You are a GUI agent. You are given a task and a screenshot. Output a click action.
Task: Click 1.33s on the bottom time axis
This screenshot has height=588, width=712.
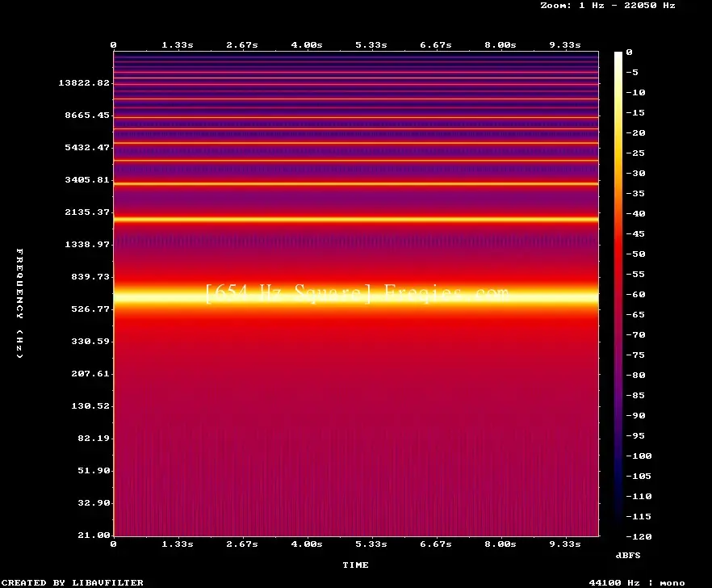coord(178,544)
